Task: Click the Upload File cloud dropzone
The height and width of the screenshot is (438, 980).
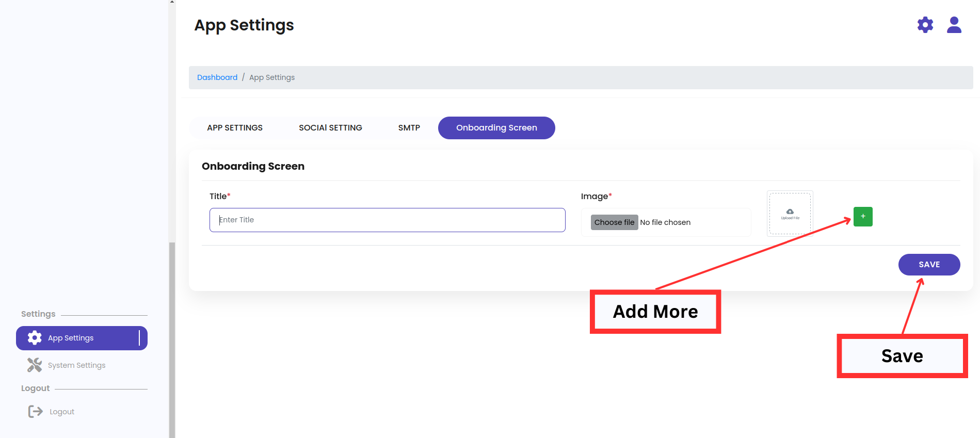Action: tap(790, 214)
